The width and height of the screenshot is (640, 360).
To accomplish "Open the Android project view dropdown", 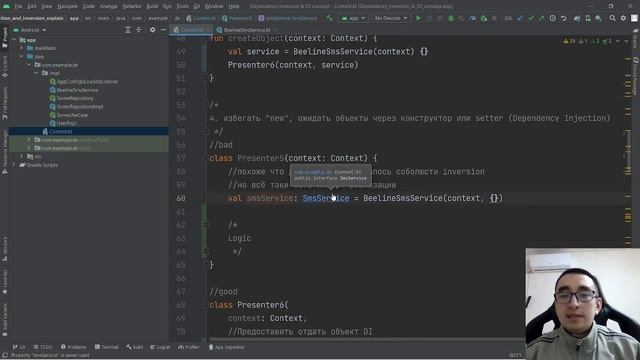I will [x=30, y=30].
